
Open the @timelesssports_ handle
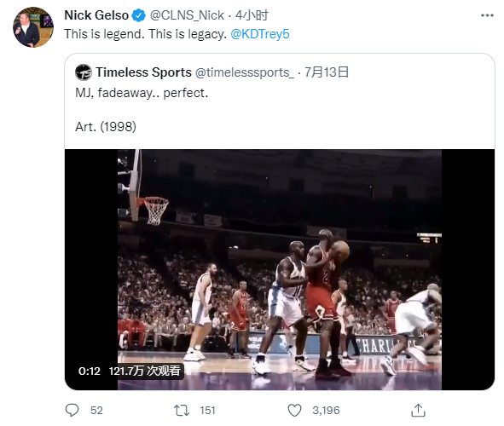click(245, 72)
